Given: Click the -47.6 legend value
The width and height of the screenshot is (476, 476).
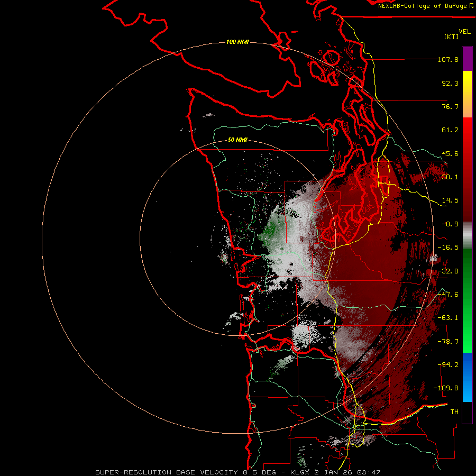Looking at the screenshot, I should coord(448,295).
